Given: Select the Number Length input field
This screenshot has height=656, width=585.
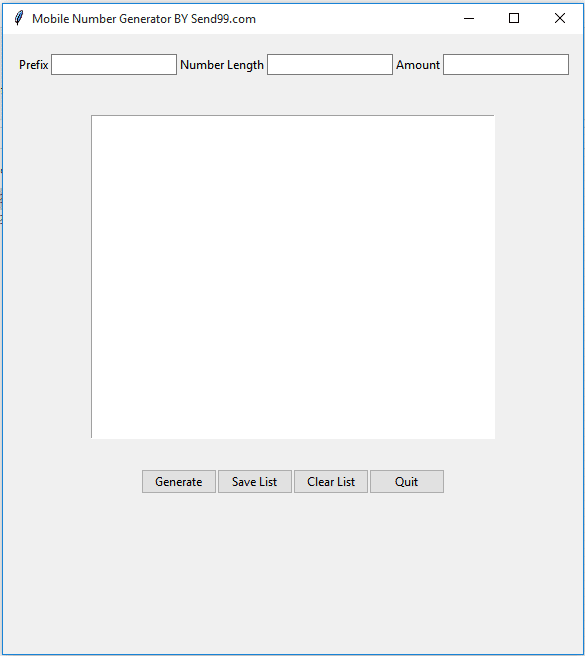Looking at the screenshot, I should (330, 64).
